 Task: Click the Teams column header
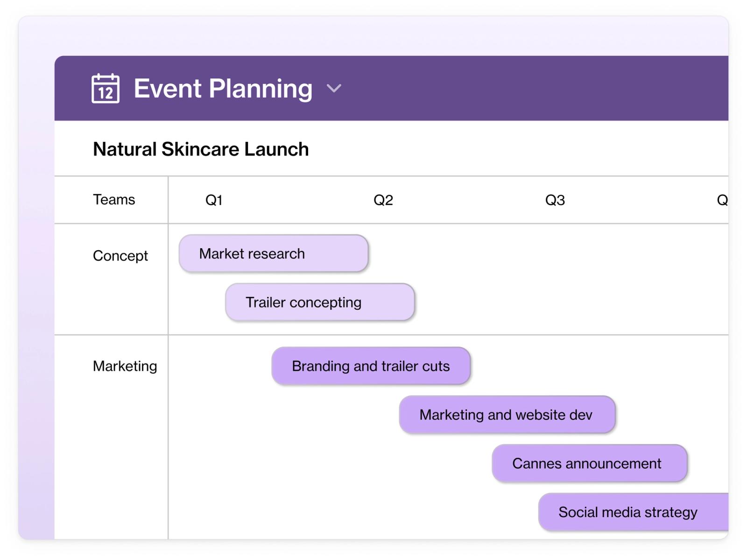[114, 200]
